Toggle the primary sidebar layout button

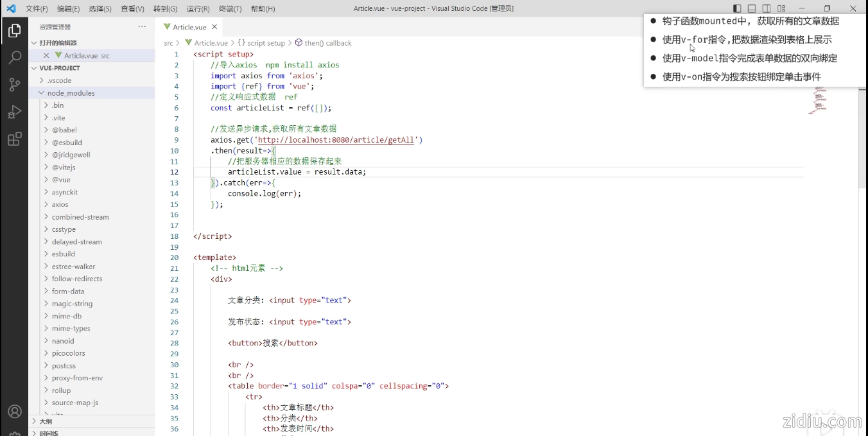737,8
